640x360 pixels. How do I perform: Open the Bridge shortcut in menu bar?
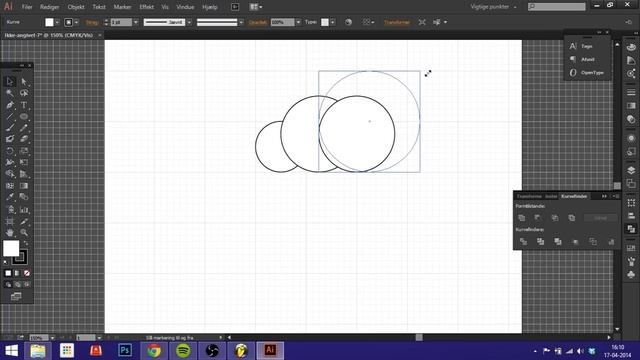235,7
